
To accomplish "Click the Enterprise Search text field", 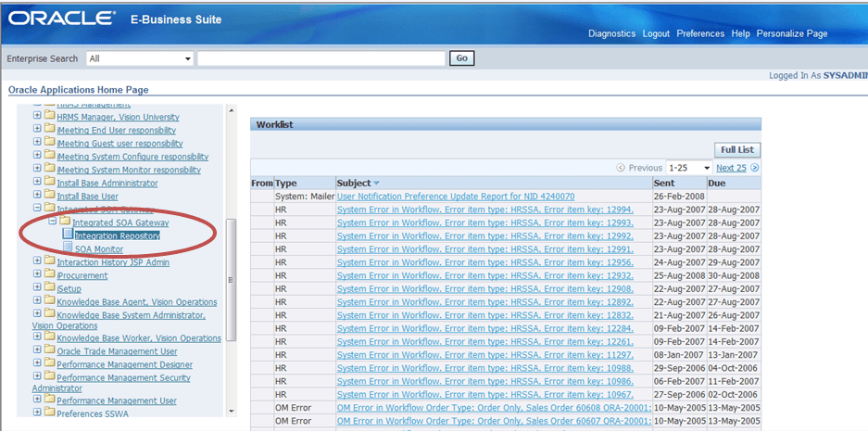I will pos(321,58).
